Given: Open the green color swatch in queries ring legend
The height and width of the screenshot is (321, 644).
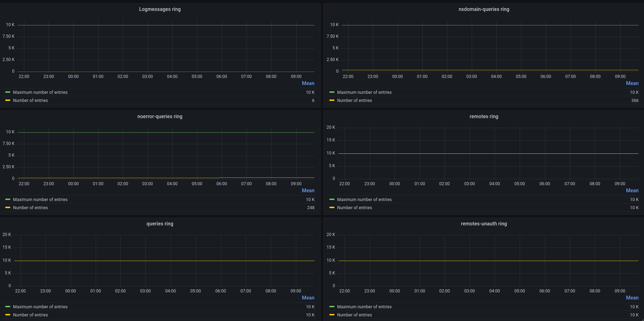Looking at the screenshot, I should click(8, 307).
